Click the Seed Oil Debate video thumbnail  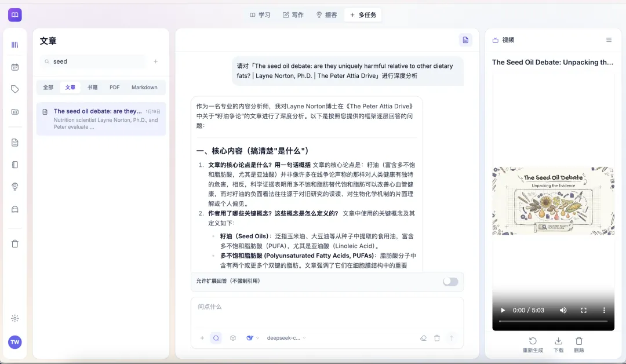click(x=554, y=201)
